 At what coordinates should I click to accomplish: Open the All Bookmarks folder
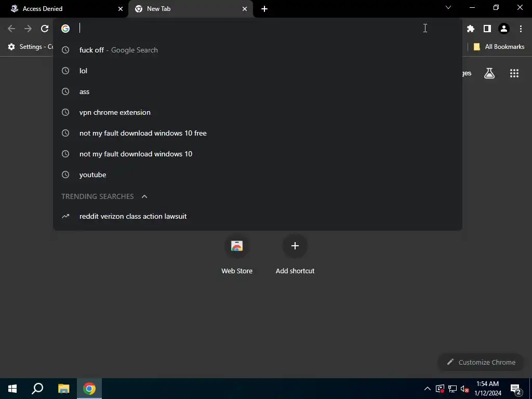[499, 47]
